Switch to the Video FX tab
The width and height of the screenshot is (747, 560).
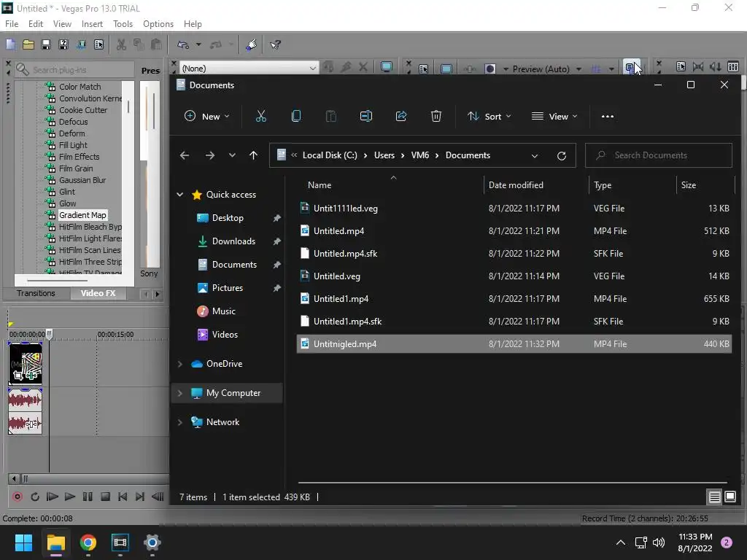(x=98, y=293)
